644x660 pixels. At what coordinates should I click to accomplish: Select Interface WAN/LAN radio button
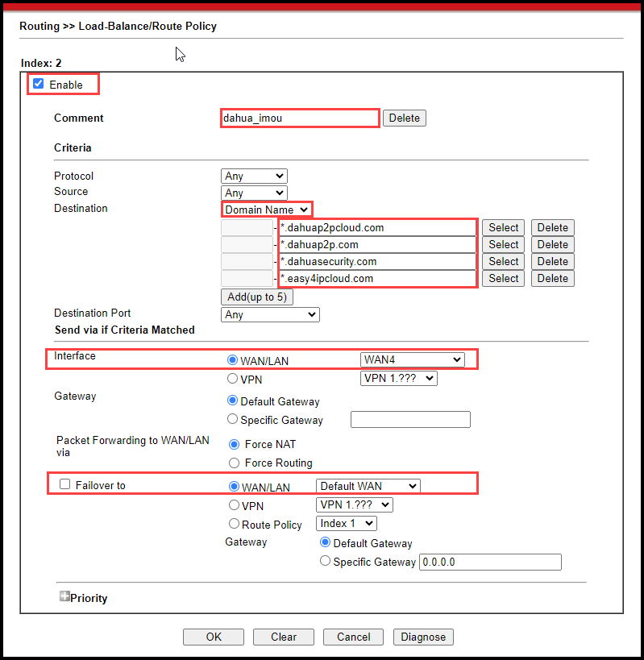click(232, 360)
